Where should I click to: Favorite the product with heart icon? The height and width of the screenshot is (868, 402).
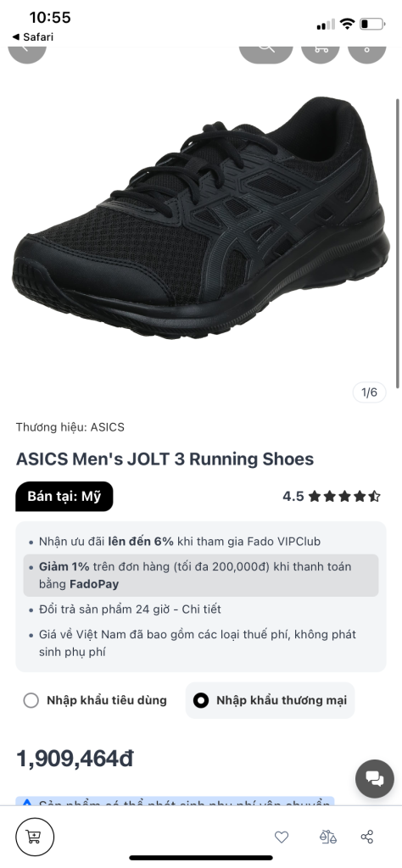coord(282,837)
